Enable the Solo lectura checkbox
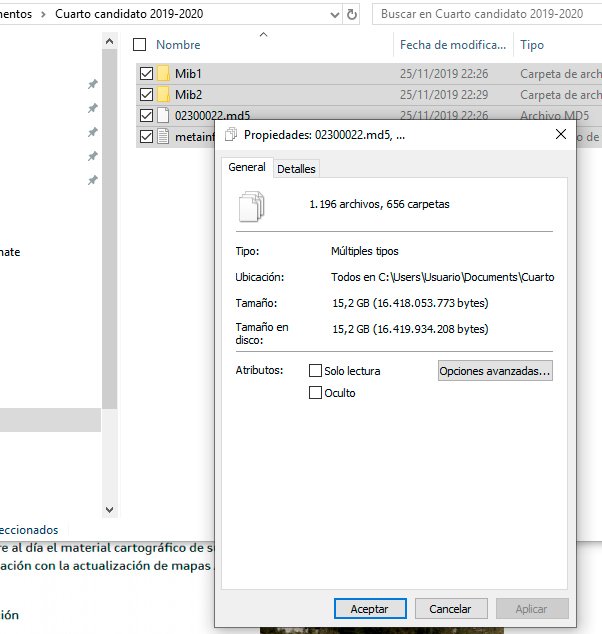602x634 pixels. coord(316,371)
